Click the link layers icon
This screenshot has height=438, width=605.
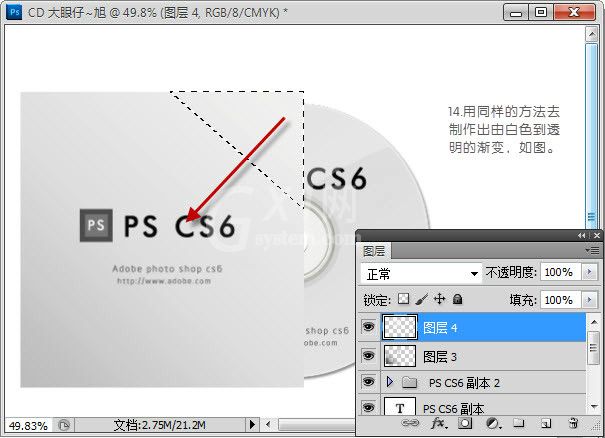point(410,423)
